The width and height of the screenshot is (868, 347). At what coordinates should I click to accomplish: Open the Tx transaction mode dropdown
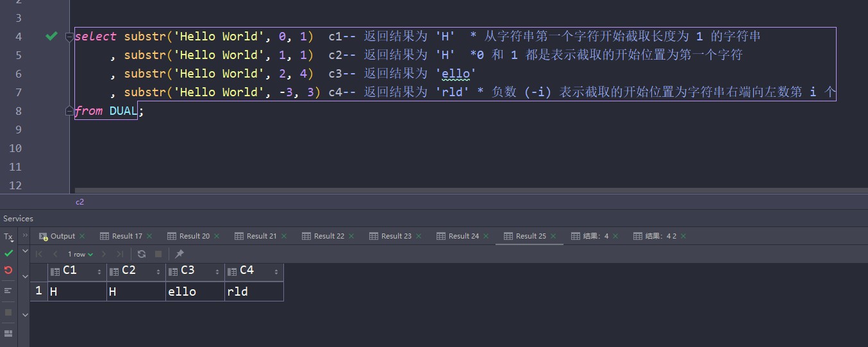8,237
